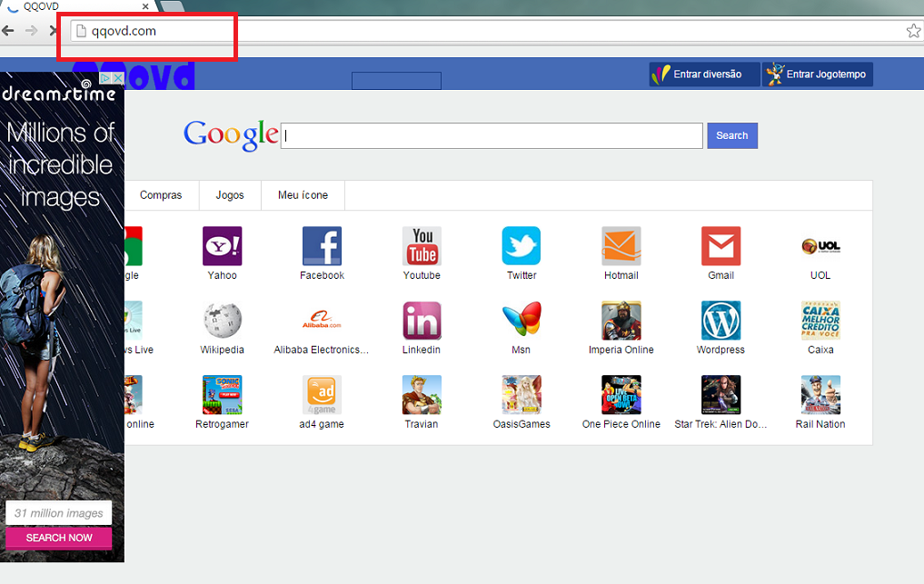Switch to the Compras tab
Screen dimensions: 924x584
click(161, 195)
